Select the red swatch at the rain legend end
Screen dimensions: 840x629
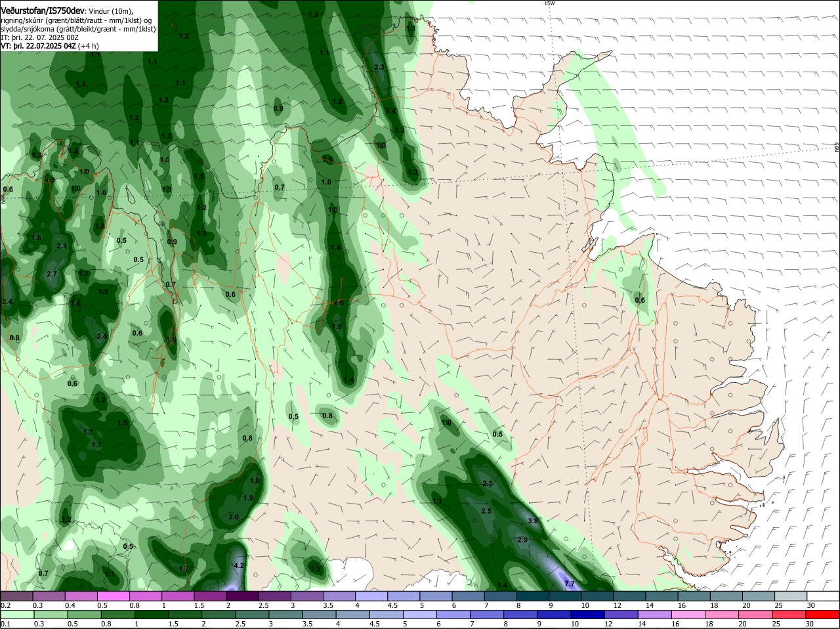[824, 615]
